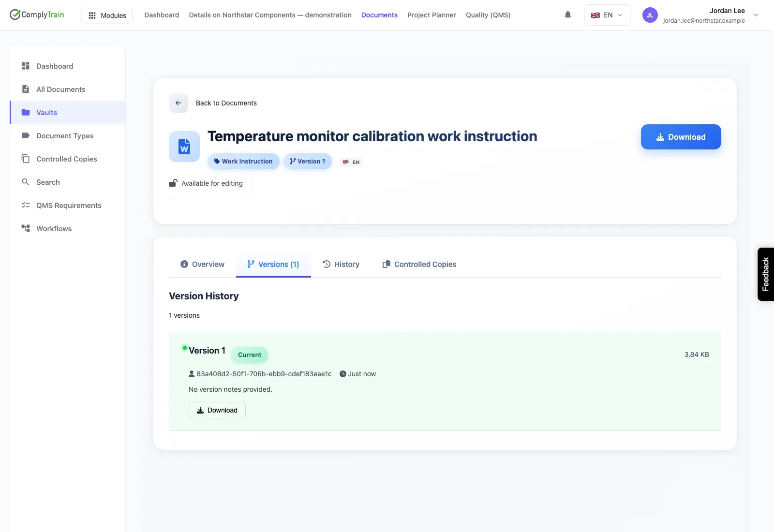774x532 pixels.
Task: Open All Documents in sidebar
Action: (68, 89)
